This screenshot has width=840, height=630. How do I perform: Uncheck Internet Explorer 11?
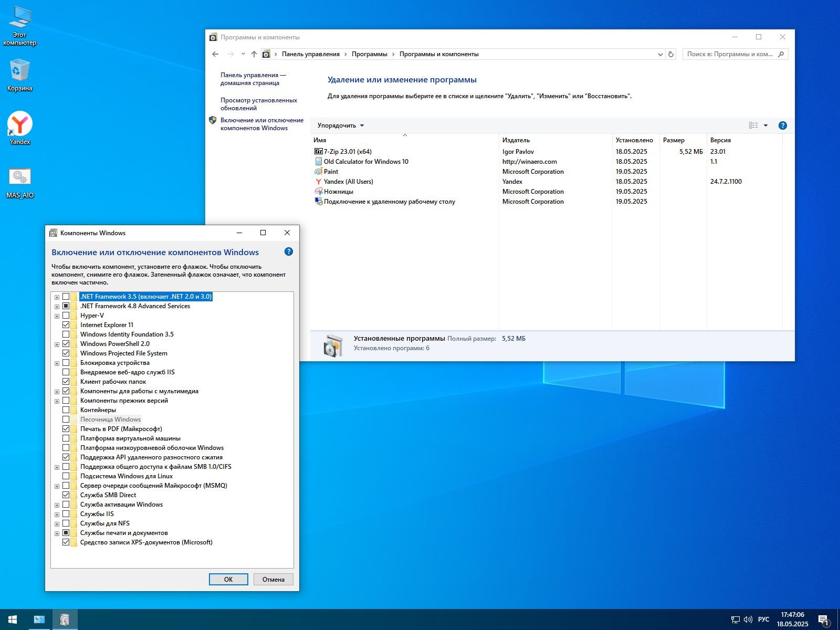tap(66, 325)
